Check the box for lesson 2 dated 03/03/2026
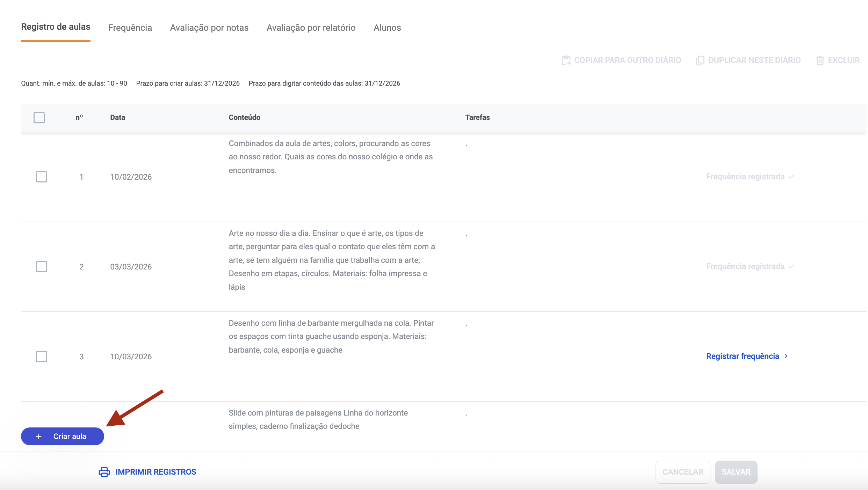 coord(42,267)
